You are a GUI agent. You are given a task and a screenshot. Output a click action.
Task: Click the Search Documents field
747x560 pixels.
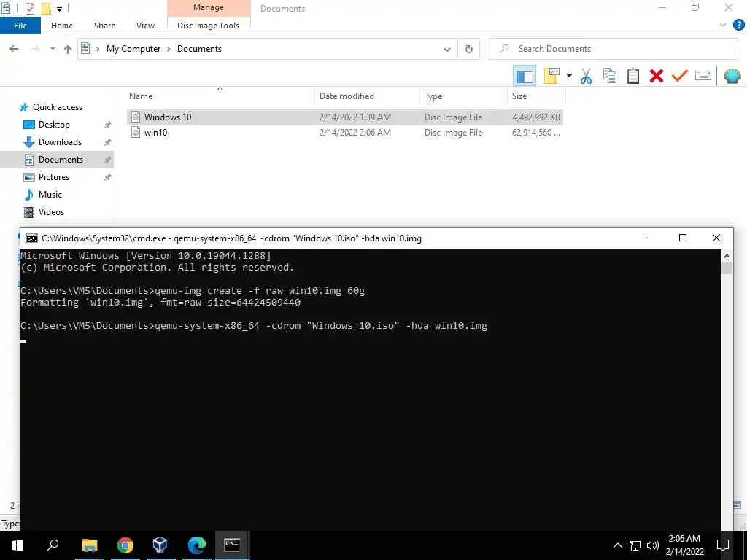point(614,49)
